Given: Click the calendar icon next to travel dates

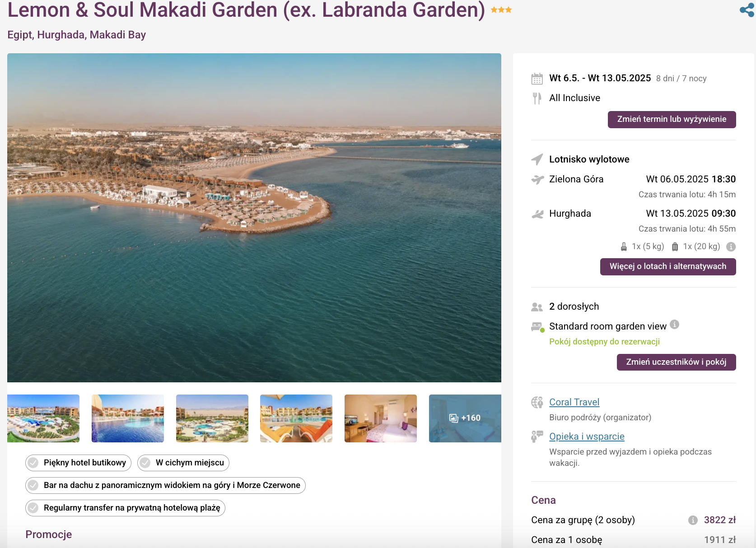Looking at the screenshot, I should point(537,79).
